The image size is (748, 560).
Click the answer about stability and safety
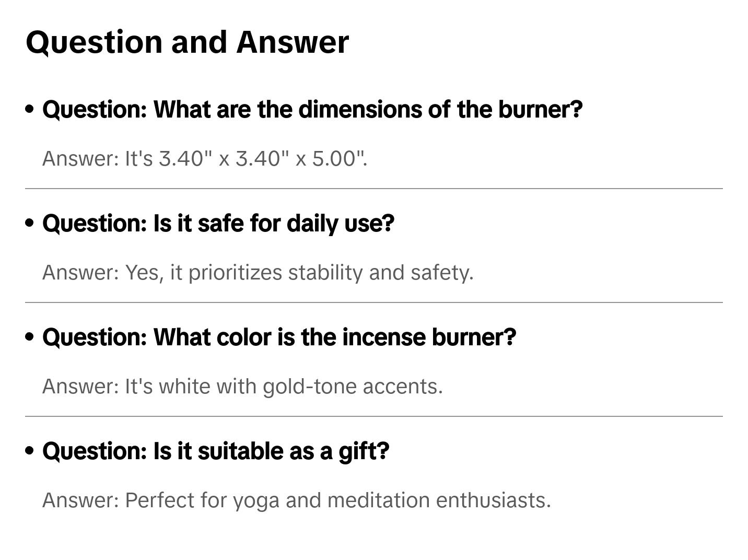coord(299,273)
